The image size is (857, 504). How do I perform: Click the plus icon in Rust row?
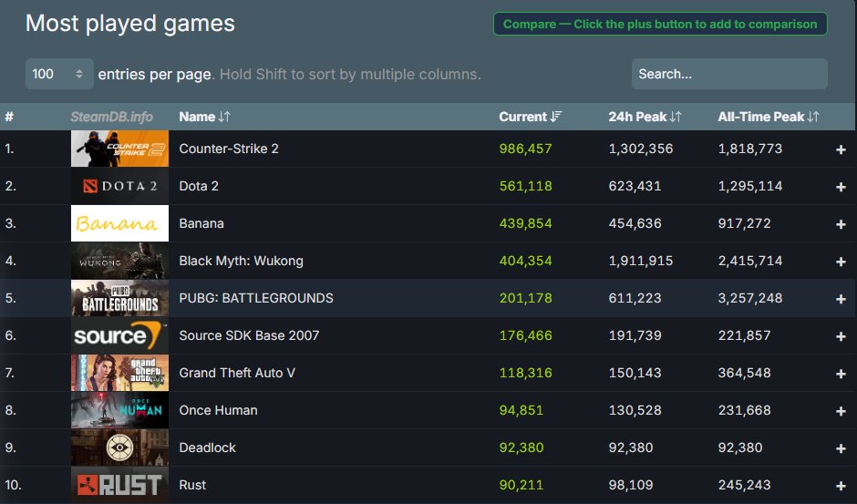pos(841,486)
